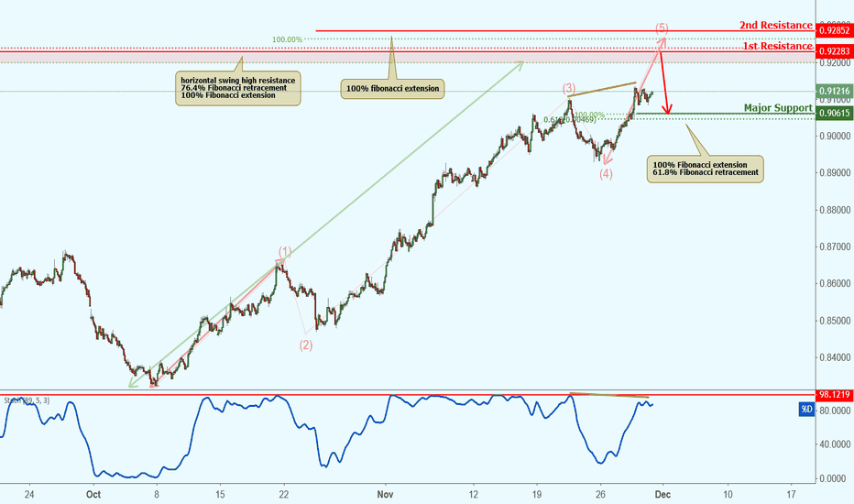Click the 80.0000 stochastic axis value
This screenshot has width=854, height=504.
click(835, 411)
